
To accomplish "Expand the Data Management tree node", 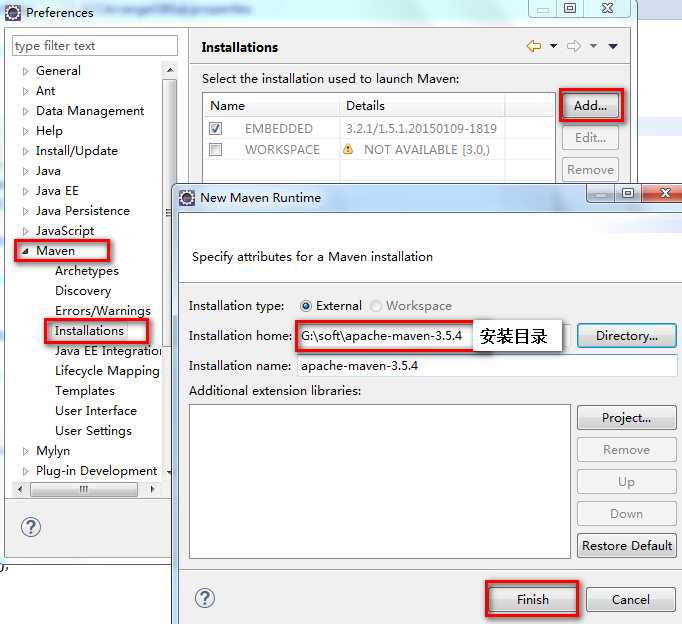I will [25, 111].
